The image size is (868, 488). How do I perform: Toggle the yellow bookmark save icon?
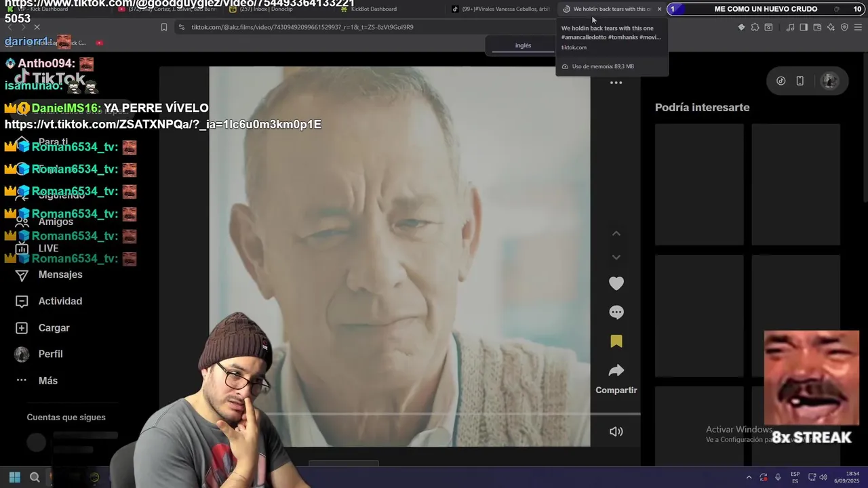click(616, 341)
